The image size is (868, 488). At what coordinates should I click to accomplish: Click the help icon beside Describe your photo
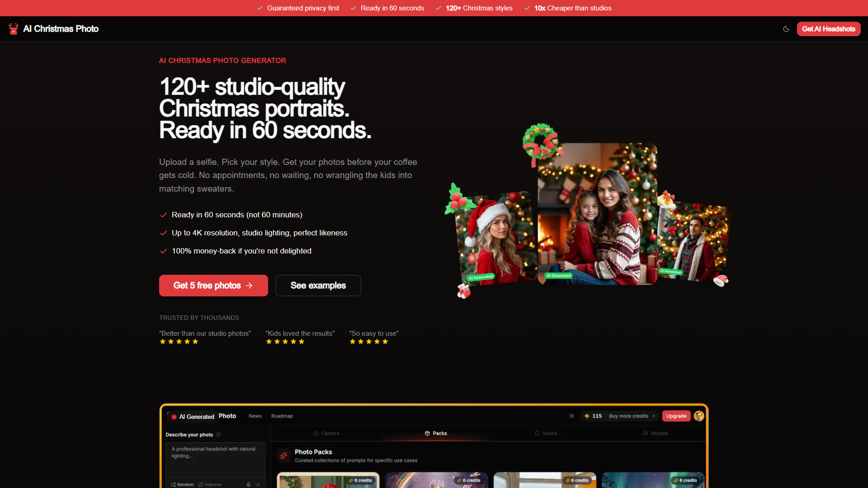coord(218,435)
